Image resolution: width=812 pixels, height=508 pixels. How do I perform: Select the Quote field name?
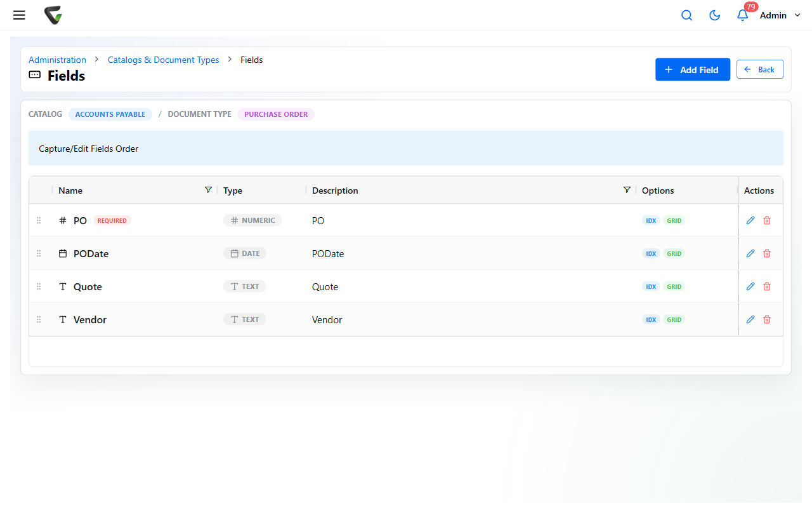click(x=88, y=286)
